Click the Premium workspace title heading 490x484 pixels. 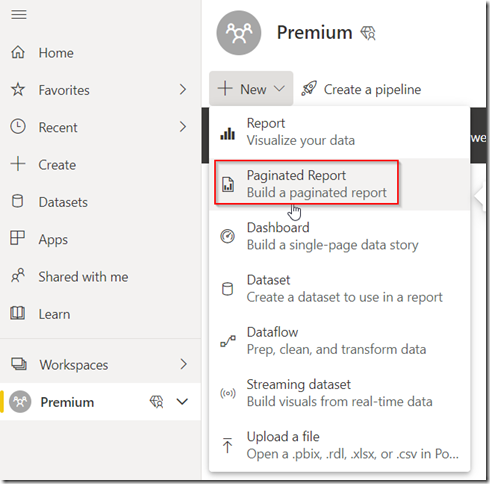click(314, 33)
